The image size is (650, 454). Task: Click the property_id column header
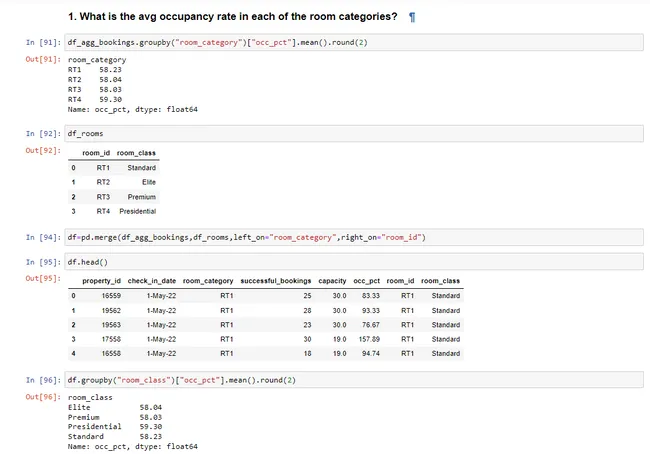(x=101, y=281)
